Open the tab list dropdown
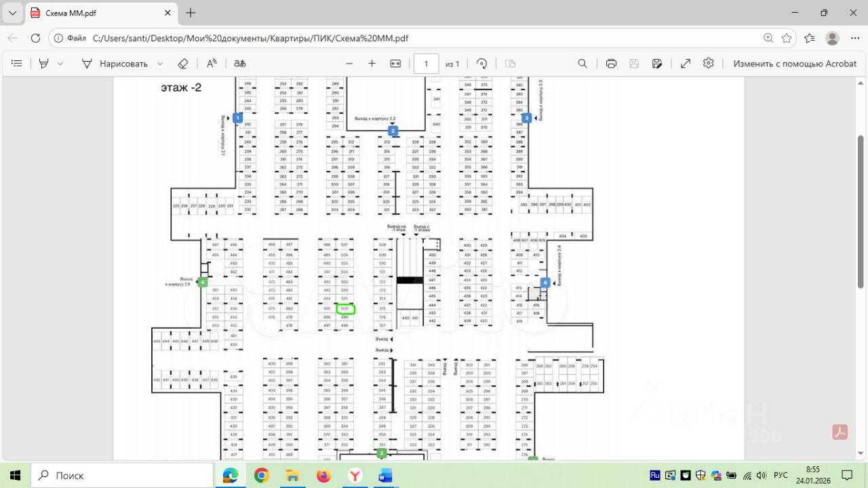Image resolution: width=868 pixels, height=488 pixels. tap(12, 13)
